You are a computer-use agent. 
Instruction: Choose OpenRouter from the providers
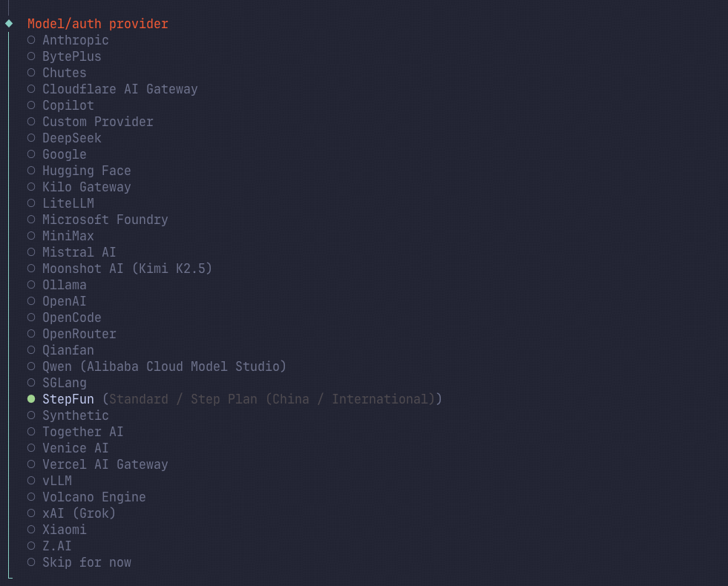(71, 334)
